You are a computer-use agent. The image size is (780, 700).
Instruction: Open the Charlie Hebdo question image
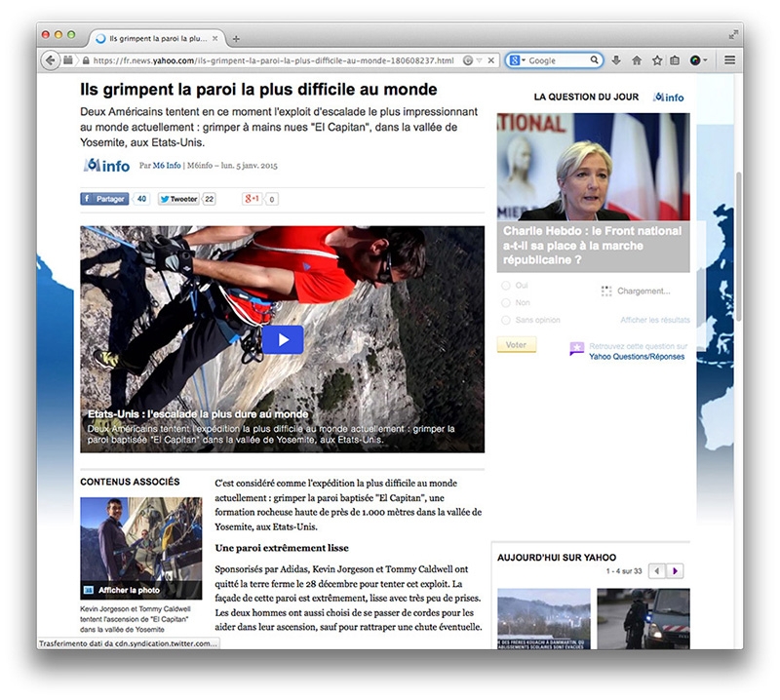(x=594, y=167)
